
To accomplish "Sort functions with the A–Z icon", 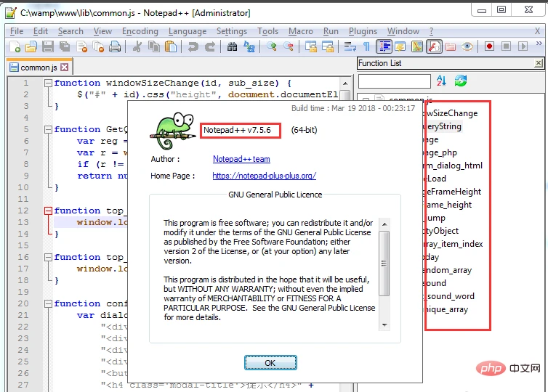I will [x=443, y=80].
